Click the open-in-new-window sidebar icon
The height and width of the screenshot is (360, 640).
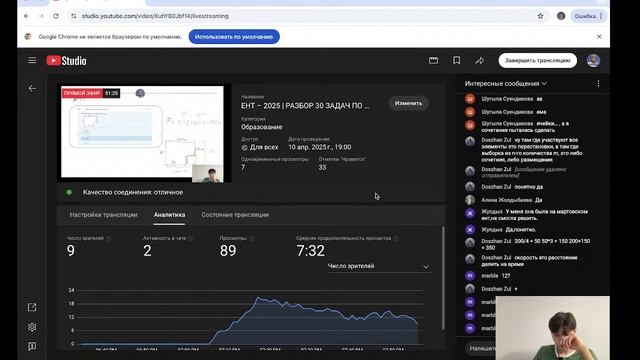32,307
